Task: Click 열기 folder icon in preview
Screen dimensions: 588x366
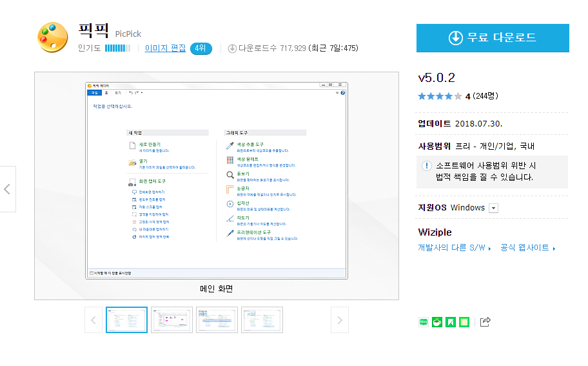Action: tap(132, 163)
